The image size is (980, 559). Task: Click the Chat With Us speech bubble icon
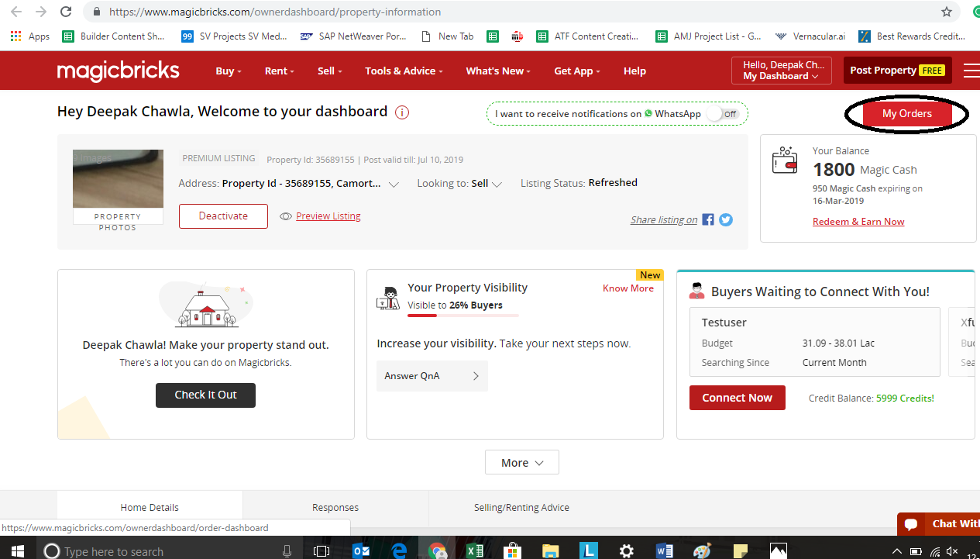click(911, 524)
